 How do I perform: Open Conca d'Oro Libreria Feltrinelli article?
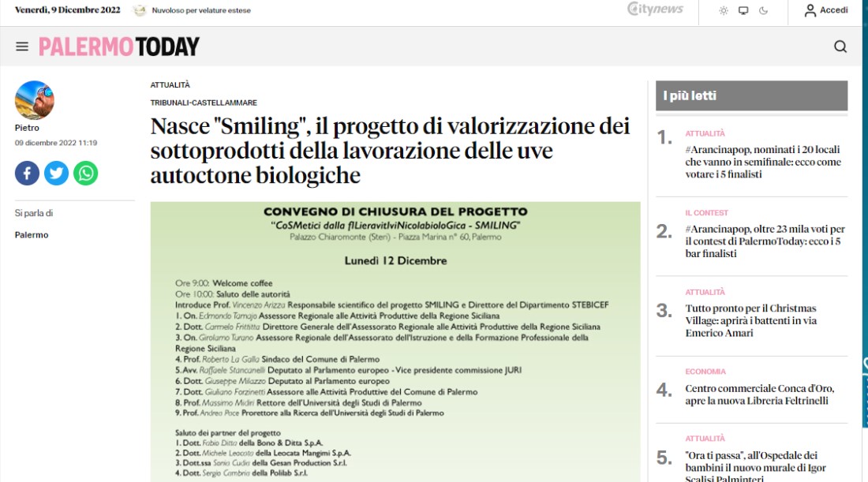point(759,394)
